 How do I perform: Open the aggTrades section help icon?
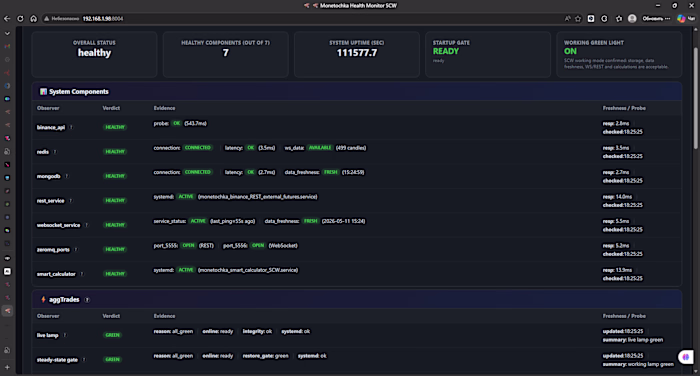[x=87, y=300]
